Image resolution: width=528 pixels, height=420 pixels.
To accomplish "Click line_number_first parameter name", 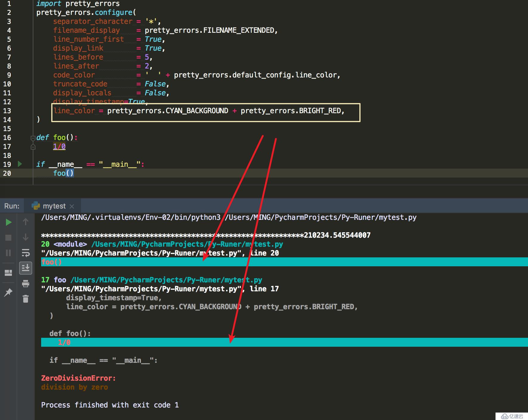I will click(x=88, y=39).
